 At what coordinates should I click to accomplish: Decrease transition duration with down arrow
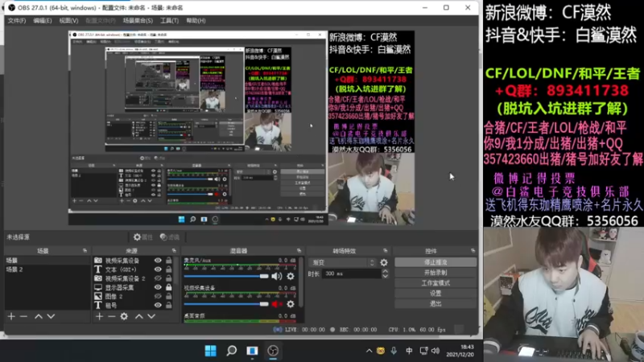pos(386,276)
